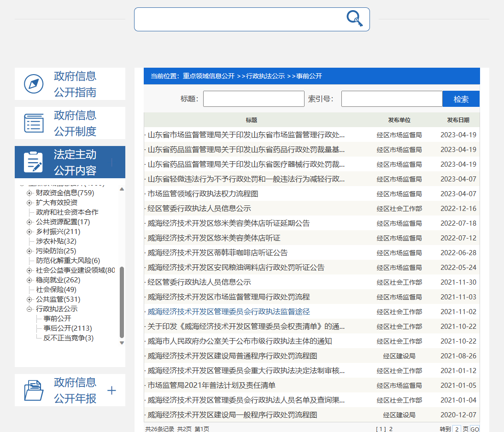
Task: Click the 索引号 input field
Action: point(392,99)
